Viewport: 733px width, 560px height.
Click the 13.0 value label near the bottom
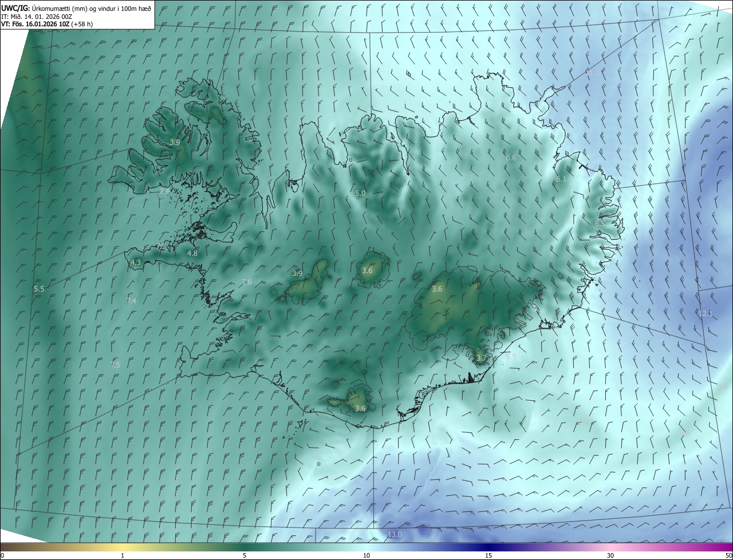395,535
